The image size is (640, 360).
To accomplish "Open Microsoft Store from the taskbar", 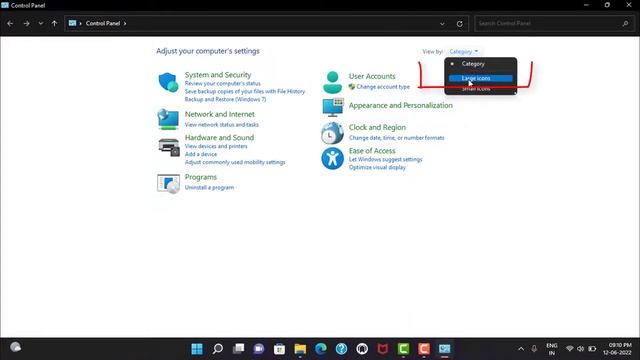I will coord(280,349).
